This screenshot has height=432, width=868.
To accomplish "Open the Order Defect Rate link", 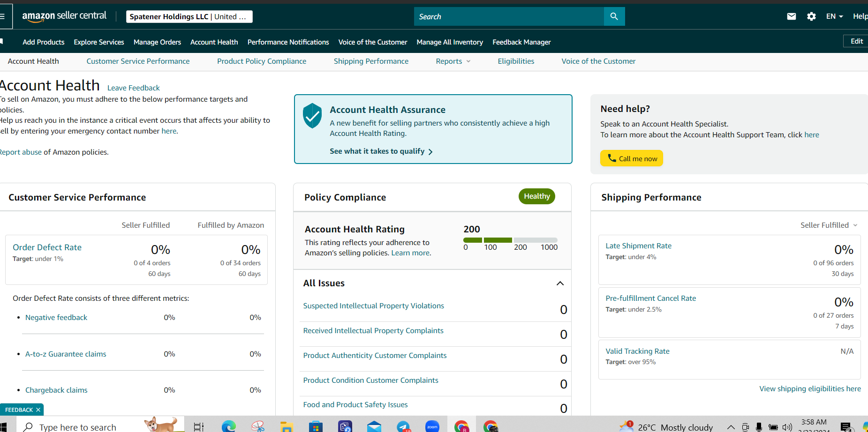I will click(47, 247).
